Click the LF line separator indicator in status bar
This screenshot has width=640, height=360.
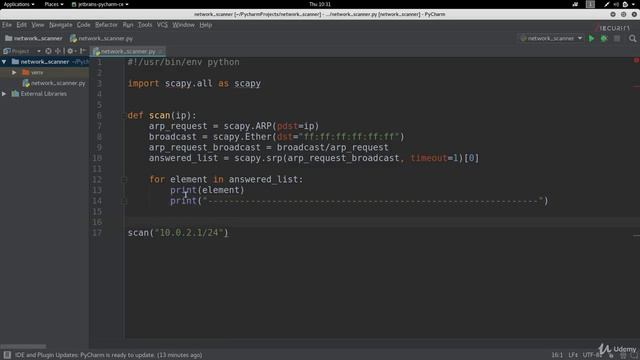click(x=573, y=355)
